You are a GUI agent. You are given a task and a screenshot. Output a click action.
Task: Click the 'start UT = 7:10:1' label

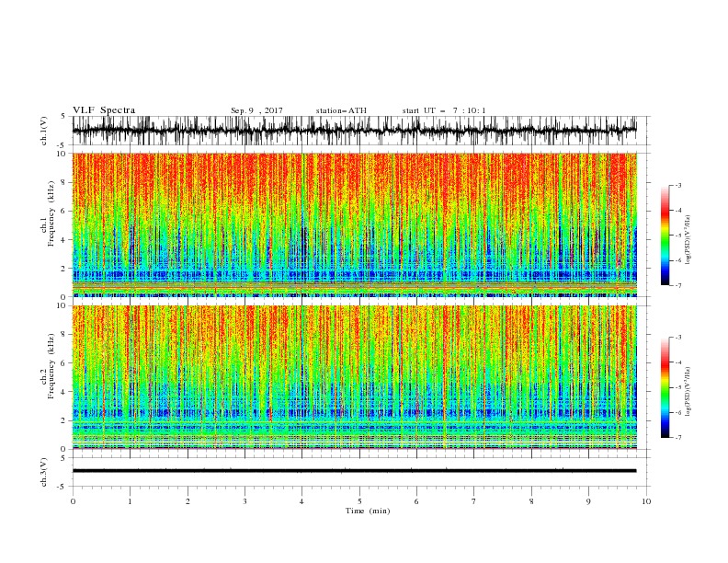click(x=444, y=110)
